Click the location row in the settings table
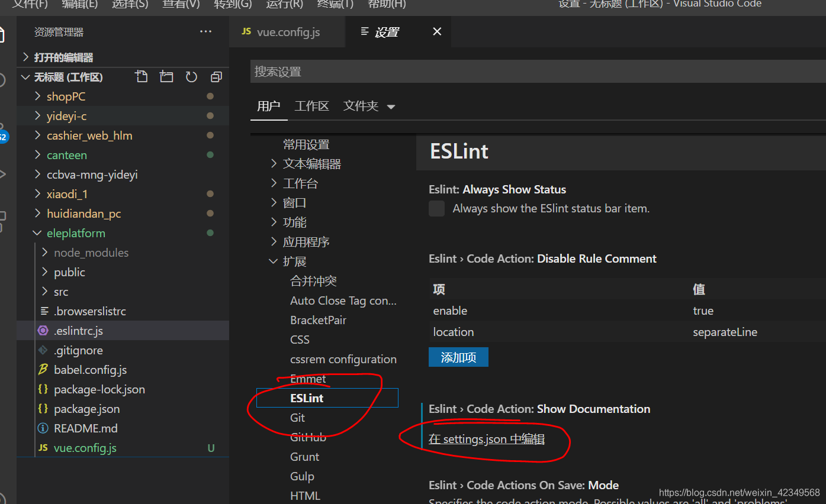This screenshot has width=826, height=504. (x=627, y=332)
